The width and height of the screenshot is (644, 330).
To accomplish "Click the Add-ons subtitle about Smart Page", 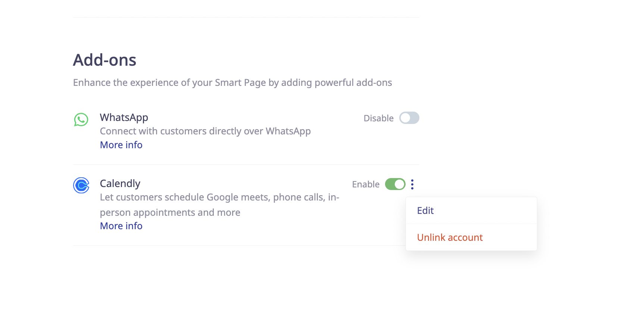I will (232, 82).
